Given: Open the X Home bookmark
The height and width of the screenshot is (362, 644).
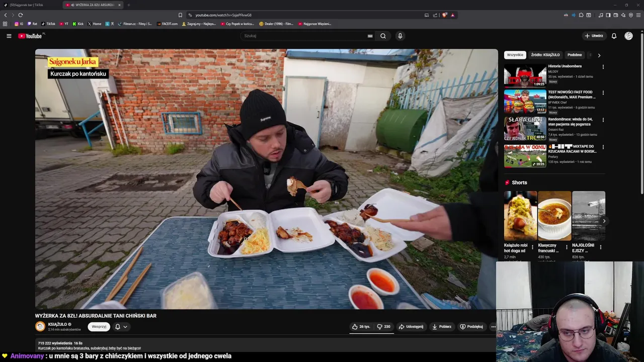Looking at the screenshot, I should [x=95, y=24].
